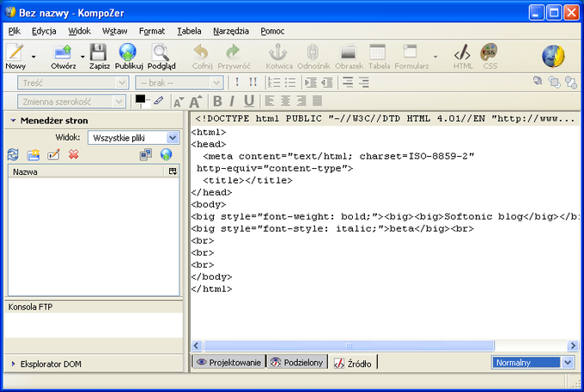Open the Edycja menu
584x392 pixels.
click(x=44, y=31)
